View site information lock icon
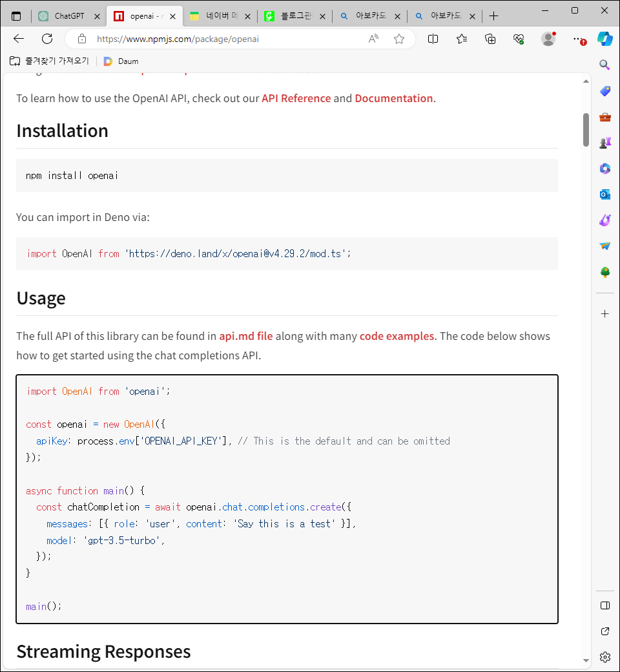Viewport: 620px width, 672px height. tap(82, 39)
